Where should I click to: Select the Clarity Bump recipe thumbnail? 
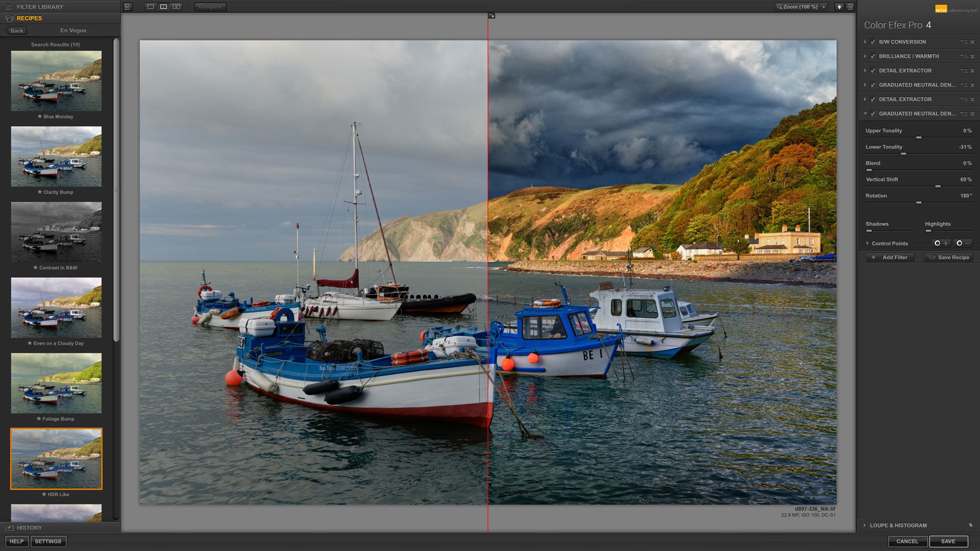click(x=56, y=156)
